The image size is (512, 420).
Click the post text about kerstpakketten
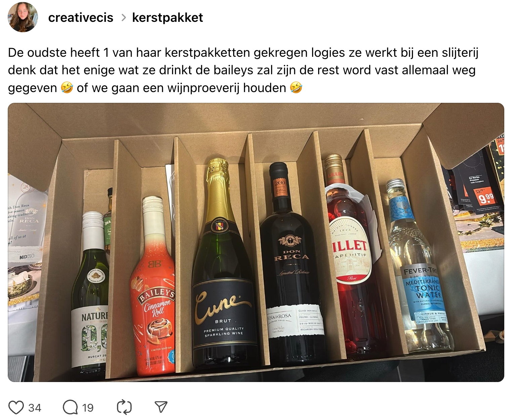coord(243,70)
